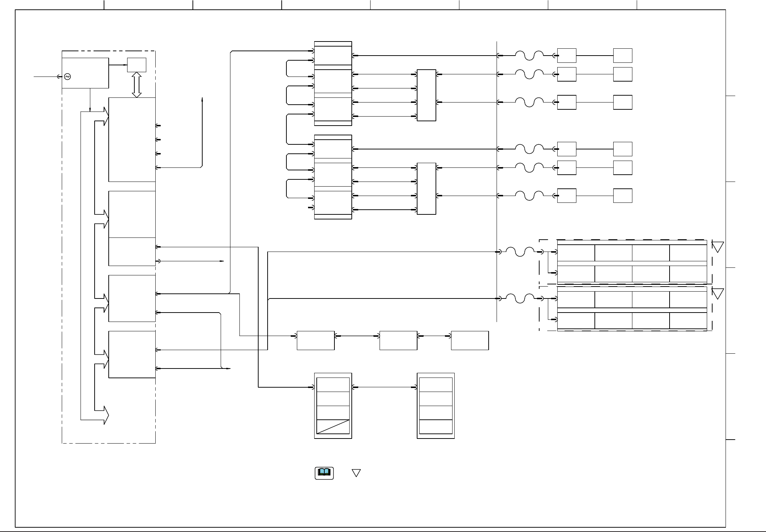
Task: Click the middle box of the three-box chain
Action: tap(398, 340)
